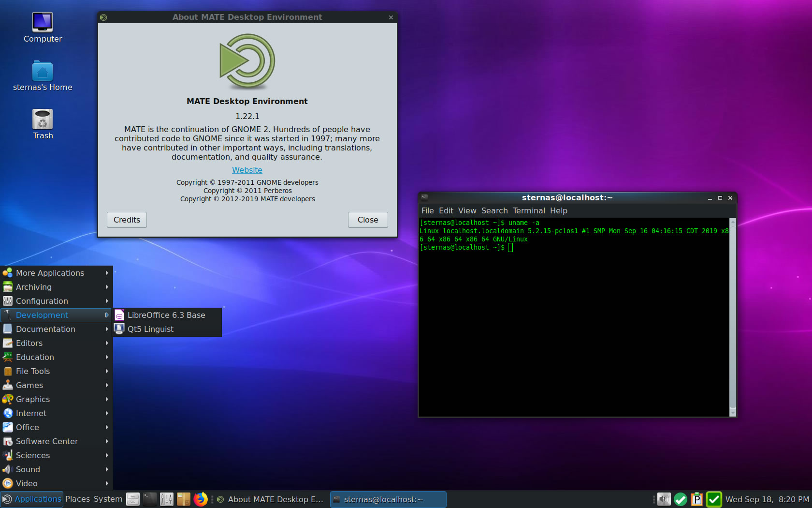Open the Applications menu in panel
This screenshot has height=508, width=812.
coord(32,499)
